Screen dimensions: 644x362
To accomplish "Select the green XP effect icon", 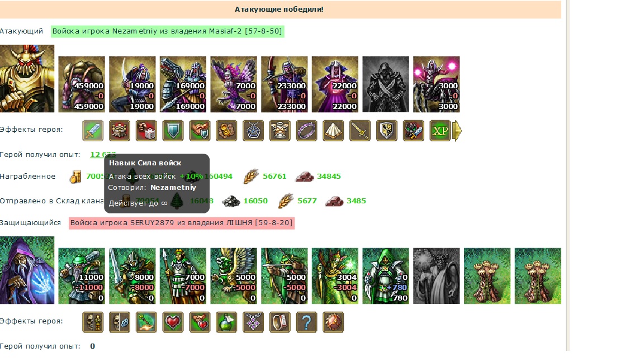I will click(x=440, y=131).
